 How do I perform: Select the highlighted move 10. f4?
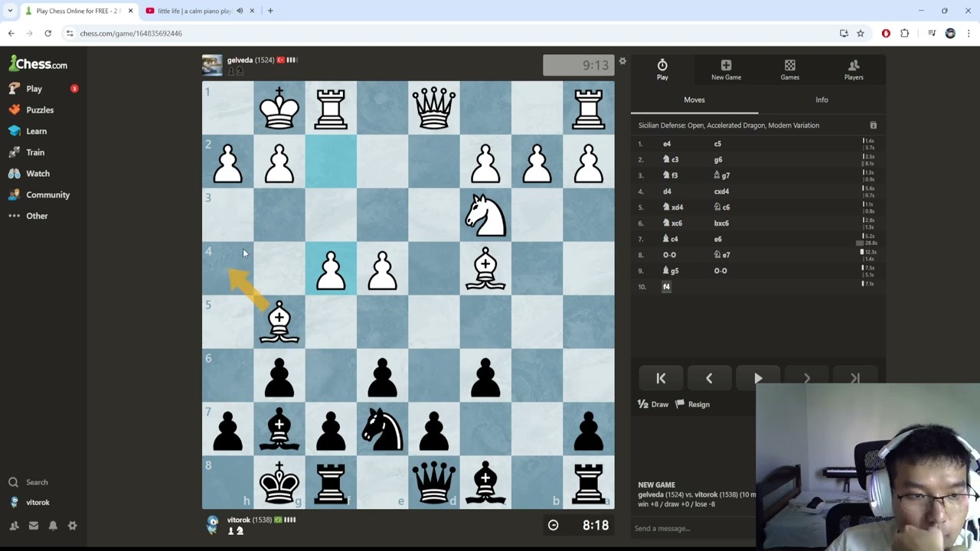pyautogui.click(x=666, y=287)
